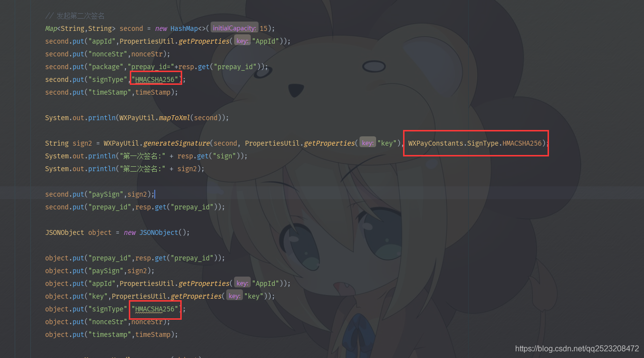The width and height of the screenshot is (644, 358).
Task: Click the comment line 发起第二次签名
Action: 75,16
